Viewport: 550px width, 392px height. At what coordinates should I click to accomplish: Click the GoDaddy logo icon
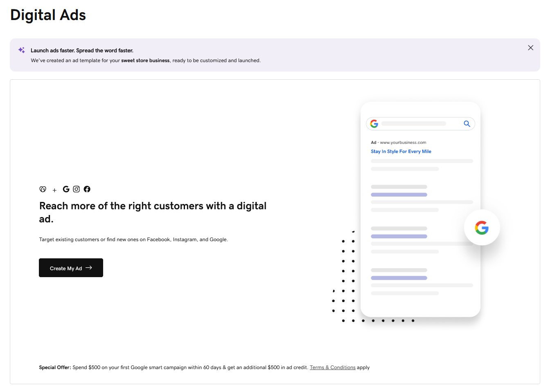(43, 189)
